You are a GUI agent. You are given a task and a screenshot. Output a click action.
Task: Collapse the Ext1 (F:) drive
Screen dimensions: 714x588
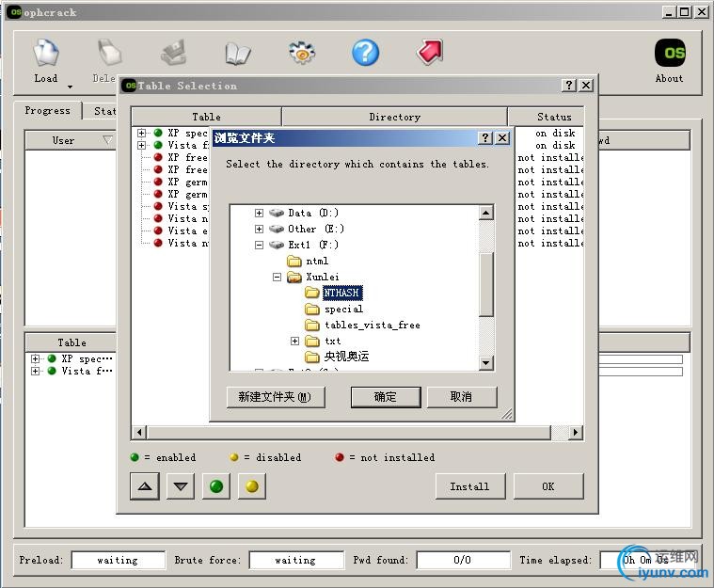pyautogui.click(x=259, y=245)
